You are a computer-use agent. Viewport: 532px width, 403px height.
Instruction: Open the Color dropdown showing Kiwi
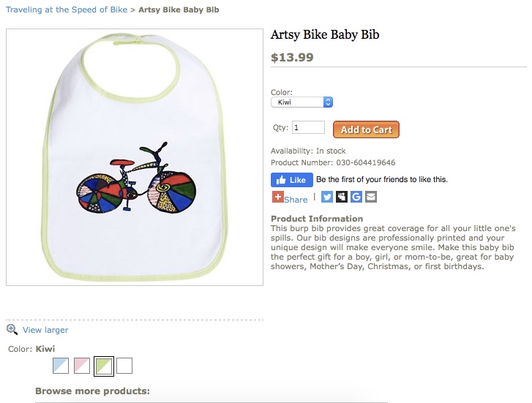pos(301,102)
